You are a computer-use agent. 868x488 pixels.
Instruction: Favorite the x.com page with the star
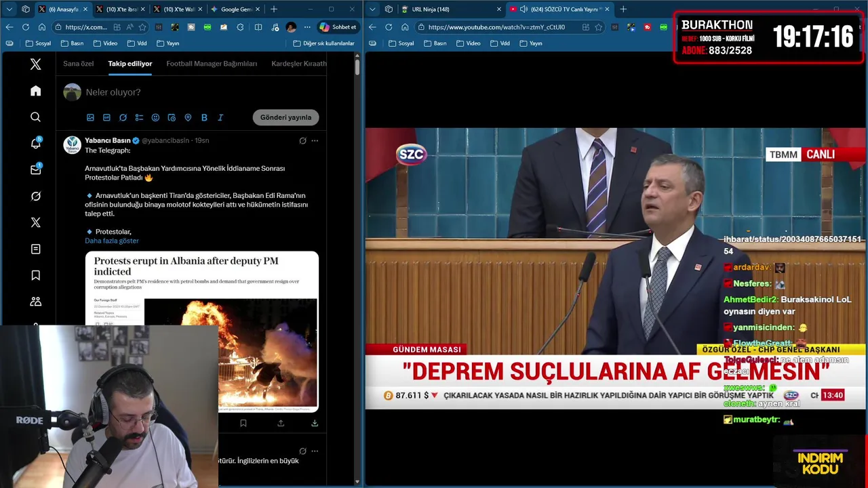tap(142, 27)
